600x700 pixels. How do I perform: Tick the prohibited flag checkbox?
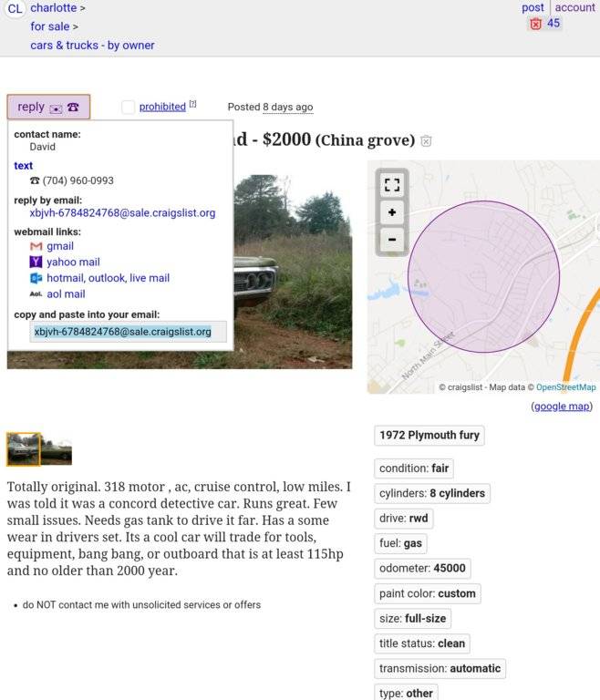pos(129,108)
